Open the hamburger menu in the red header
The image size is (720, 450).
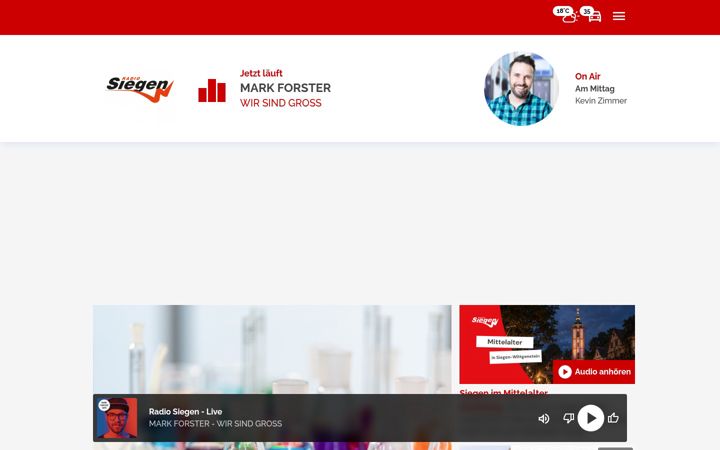[x=619, y=17]
